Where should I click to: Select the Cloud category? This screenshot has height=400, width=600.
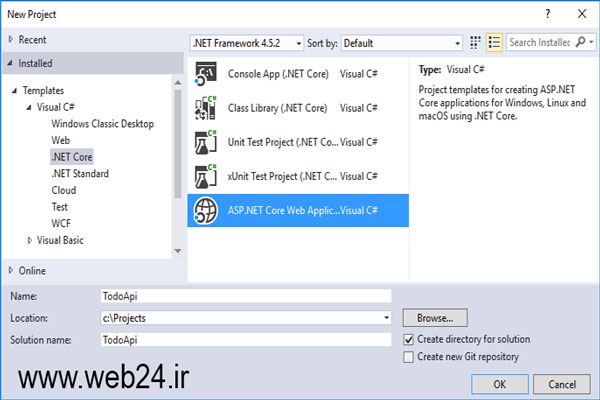(64, 190)
